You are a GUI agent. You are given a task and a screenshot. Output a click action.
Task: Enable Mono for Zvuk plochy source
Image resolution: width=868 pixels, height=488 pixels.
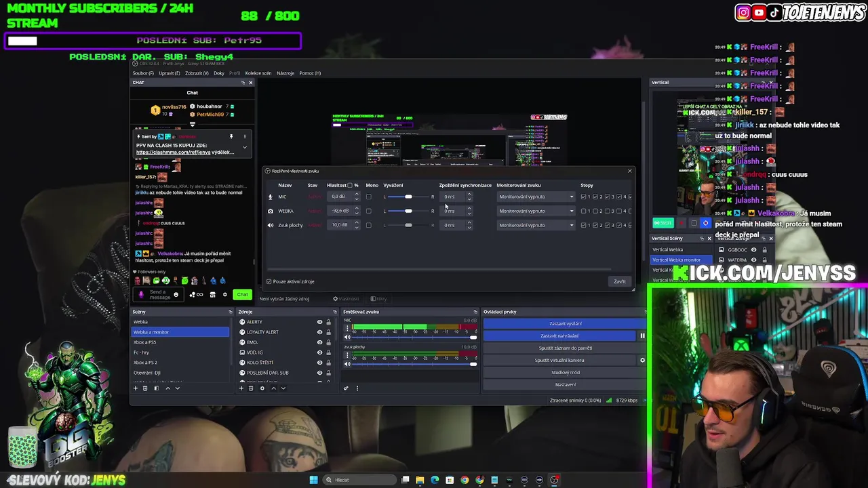click(x=368, y=225)
